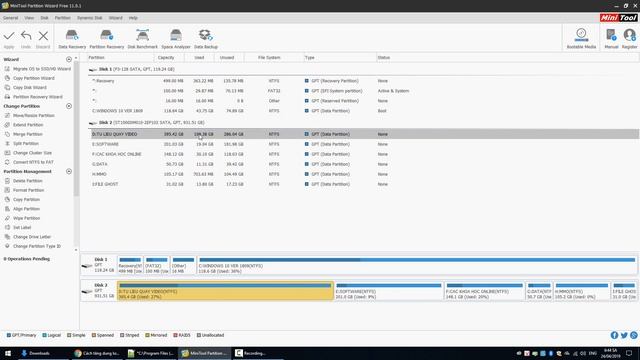Open the Space Analyzer tool

pyautogui.click(x=176, y=39)
